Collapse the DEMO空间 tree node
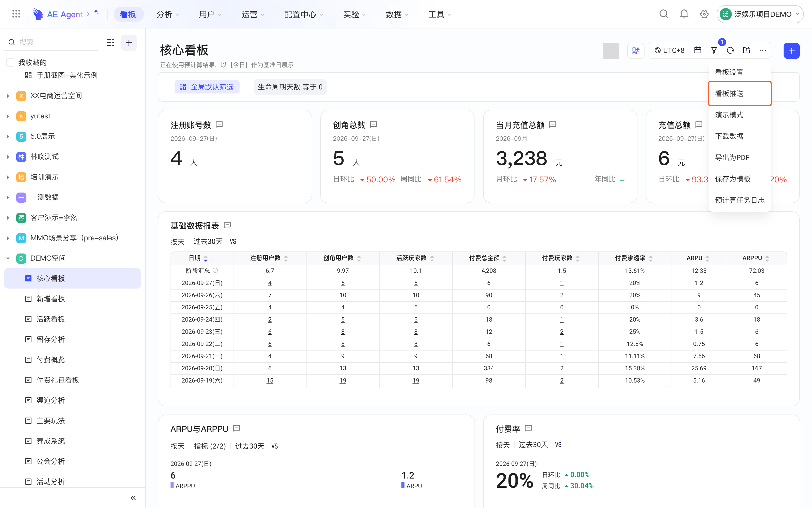The height and width of the screenshot is (508, 812). click(8, 258)
